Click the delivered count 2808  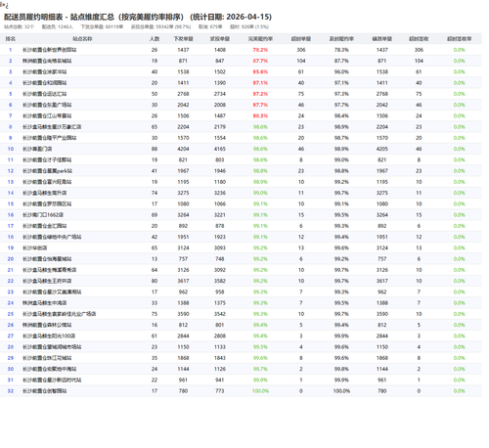[220, 336]
